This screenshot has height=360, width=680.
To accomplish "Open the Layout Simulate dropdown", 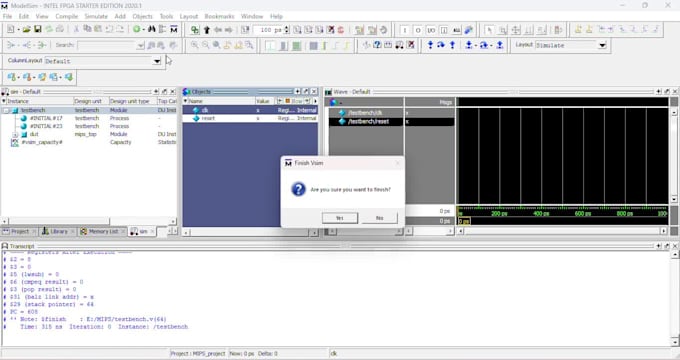I will coord(602,45).
